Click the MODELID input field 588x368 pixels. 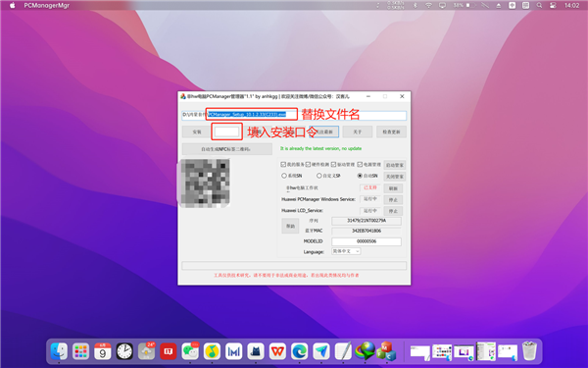click(366, 241)
